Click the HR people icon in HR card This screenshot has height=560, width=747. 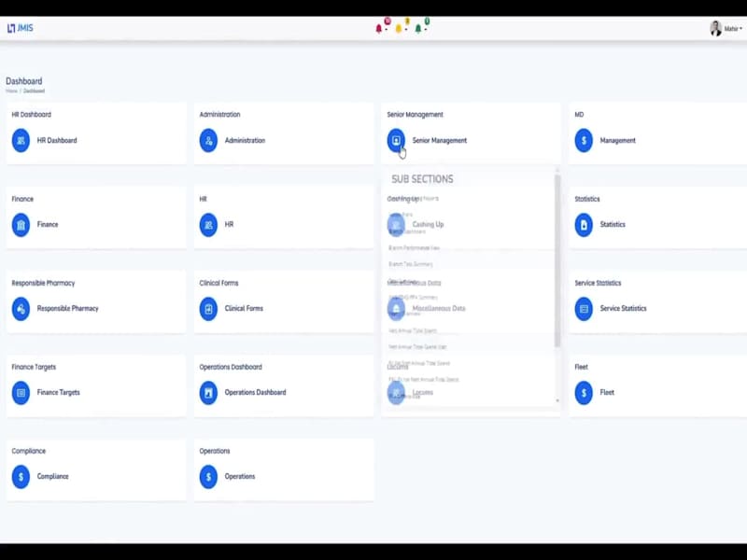tap(208, 225)
